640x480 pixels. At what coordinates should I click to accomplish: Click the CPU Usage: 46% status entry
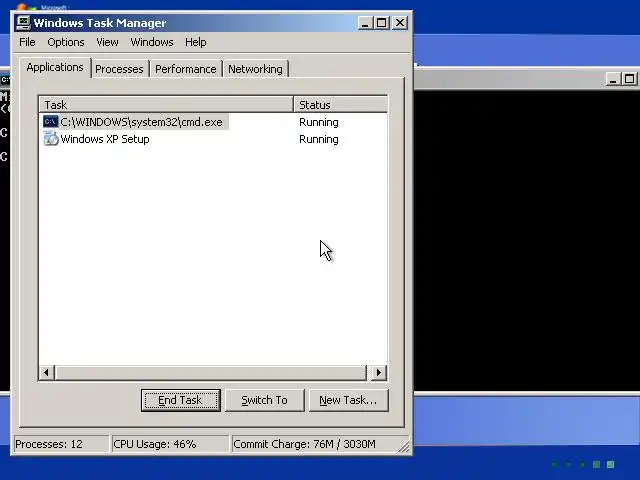click(169, 444)
